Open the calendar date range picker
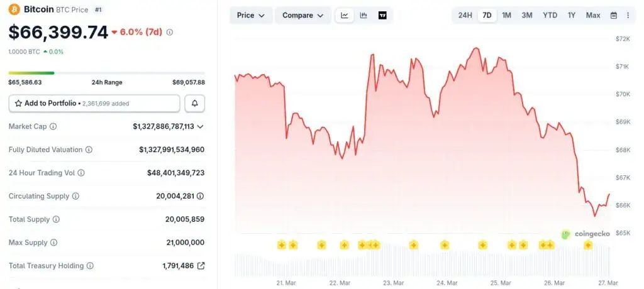The height and width of the screenshot is (289, 644). coord(613,15)
